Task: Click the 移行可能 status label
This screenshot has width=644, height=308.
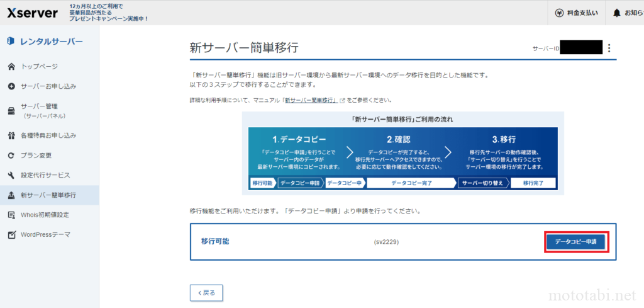Action: [215, 241]
